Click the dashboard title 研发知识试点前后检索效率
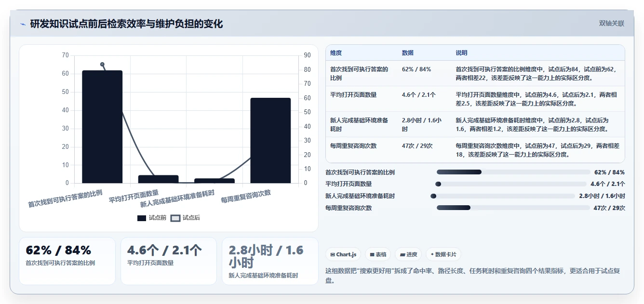The height and width of the screenshot is (304, 644). tap(126, 24)
